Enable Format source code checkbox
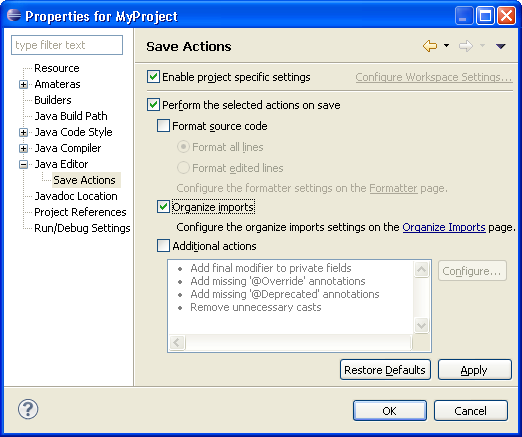The image size is (522, 437). (163, 126)
